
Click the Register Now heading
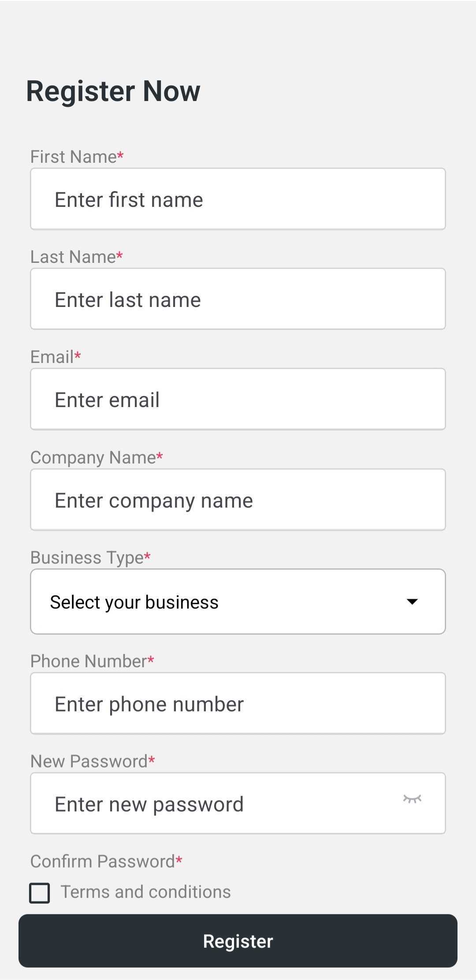[113, 91]
